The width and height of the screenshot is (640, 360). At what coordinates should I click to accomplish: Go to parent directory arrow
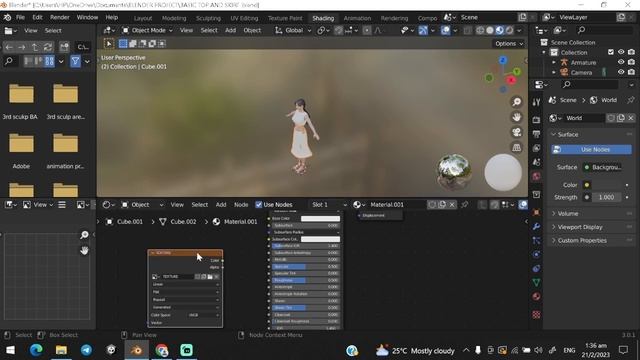(x=35, y=47)
